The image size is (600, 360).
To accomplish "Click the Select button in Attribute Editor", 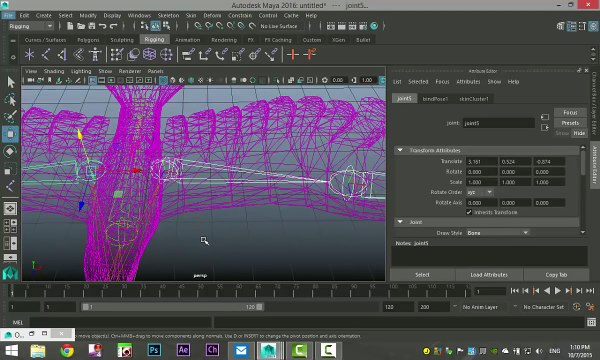I will [422, 275].
